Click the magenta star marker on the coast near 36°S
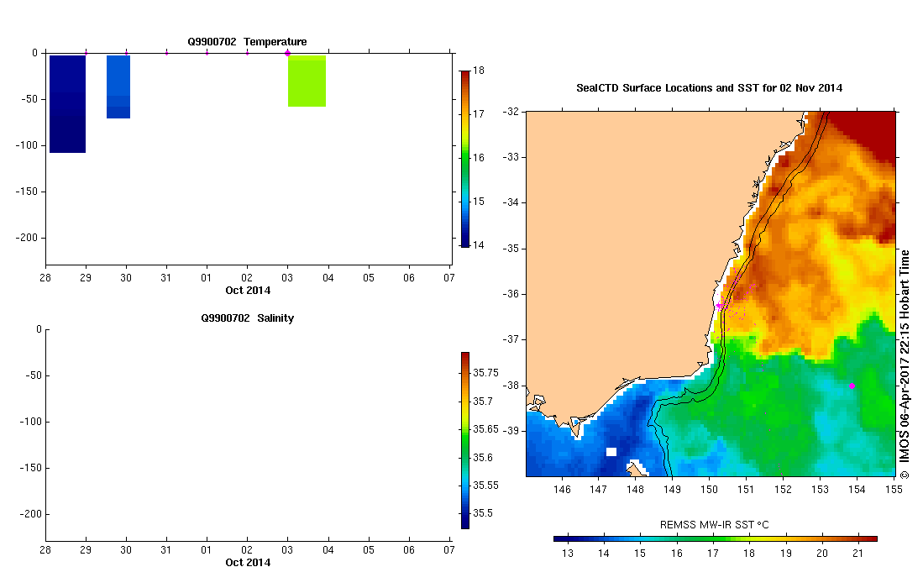923x588 pixels. tap(719, 306)
